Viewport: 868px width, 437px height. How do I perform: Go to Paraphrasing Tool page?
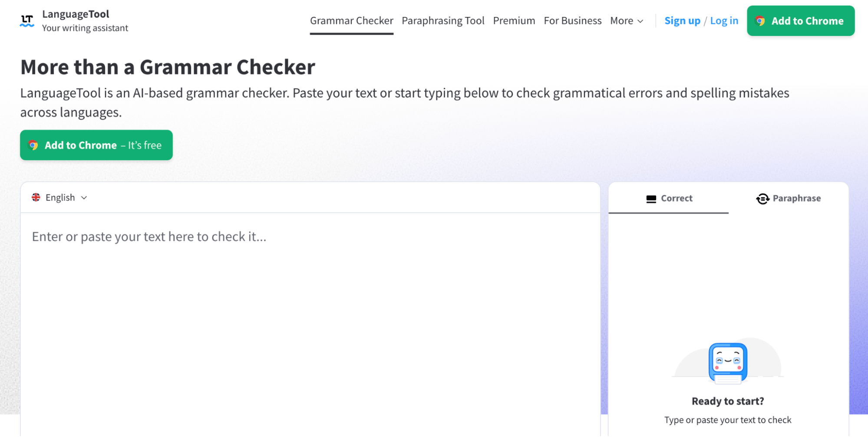pyautogui.click(x=443, y=21)
